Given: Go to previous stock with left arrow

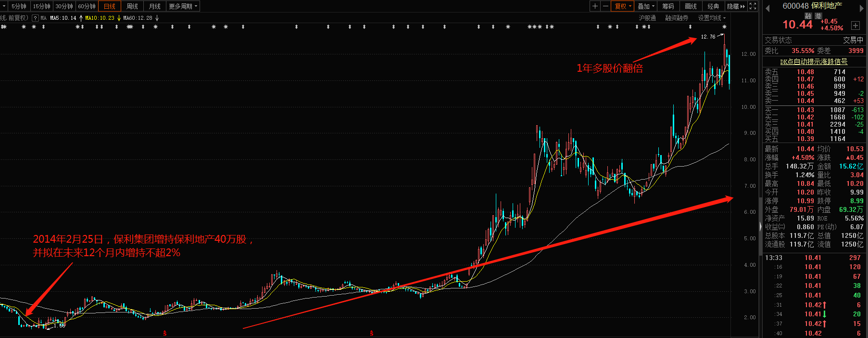Looking at the screenshot, I should click(767, 8).
